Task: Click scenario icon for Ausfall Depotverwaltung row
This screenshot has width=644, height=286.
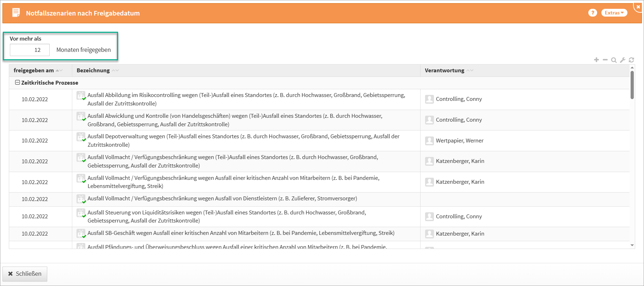Action: (x=81, y=137)
